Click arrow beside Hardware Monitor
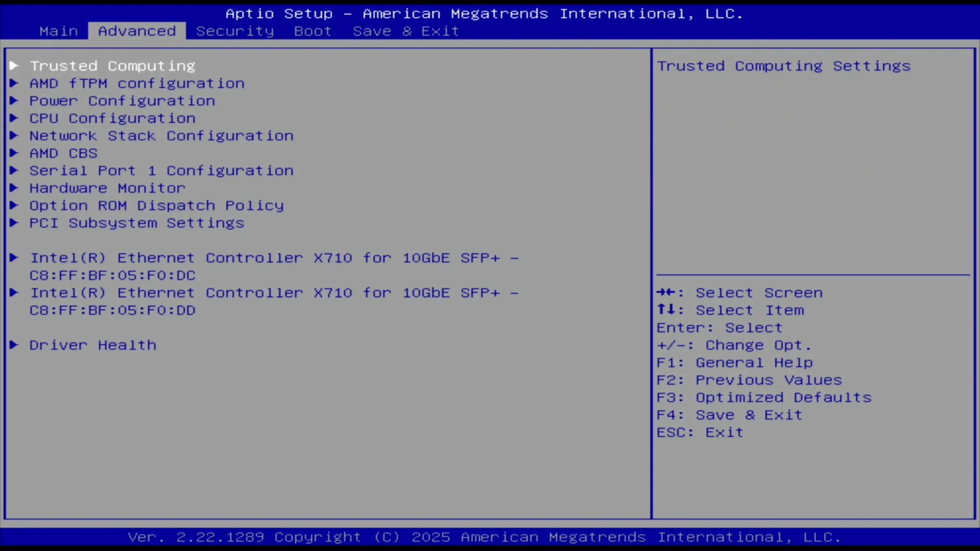The width and height of the screenshot is (980, 551). pos(14,188)
